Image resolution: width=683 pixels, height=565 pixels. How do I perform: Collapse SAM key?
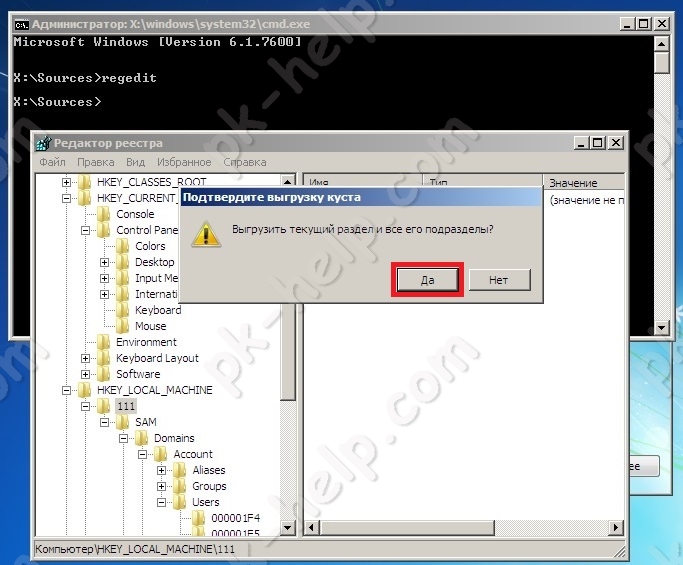tap(105, 422)
